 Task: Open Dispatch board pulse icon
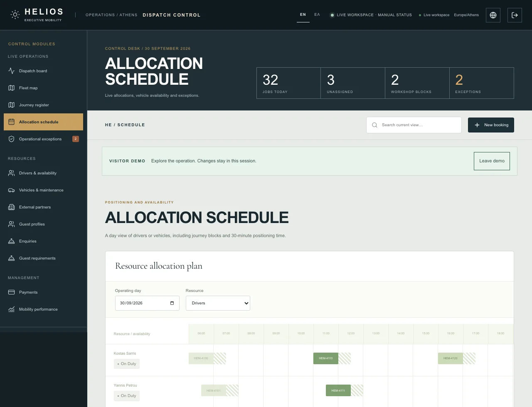coord(12,71)
